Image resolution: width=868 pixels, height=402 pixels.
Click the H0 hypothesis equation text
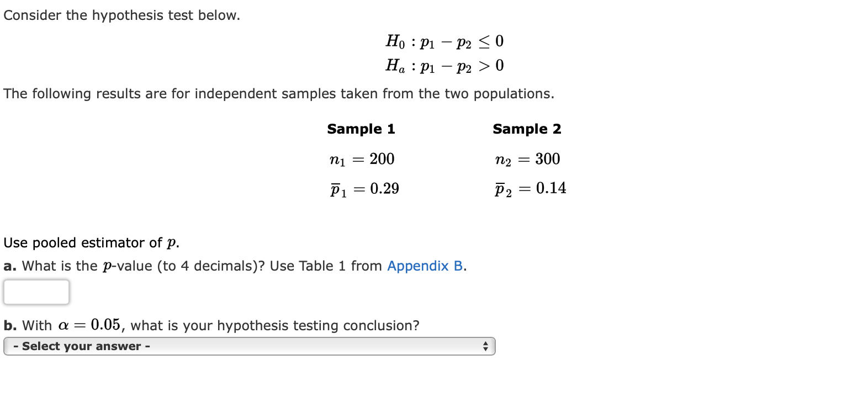pos(443,41)
